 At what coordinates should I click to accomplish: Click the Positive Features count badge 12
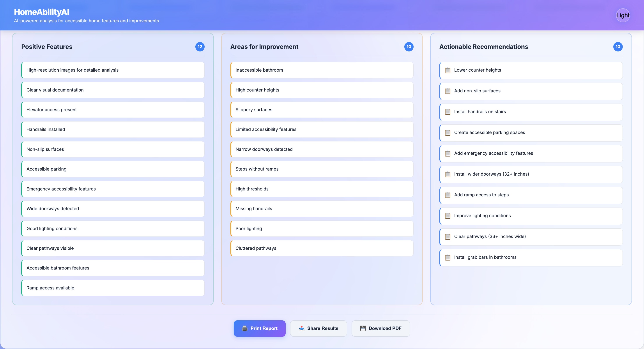pyautogui.click(x=200, y=47)
